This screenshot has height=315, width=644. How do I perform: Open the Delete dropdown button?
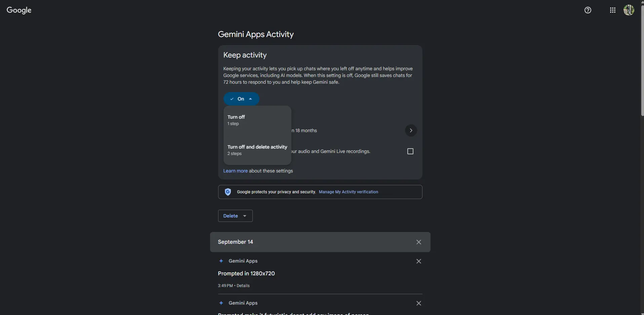(x=235, y=216)
